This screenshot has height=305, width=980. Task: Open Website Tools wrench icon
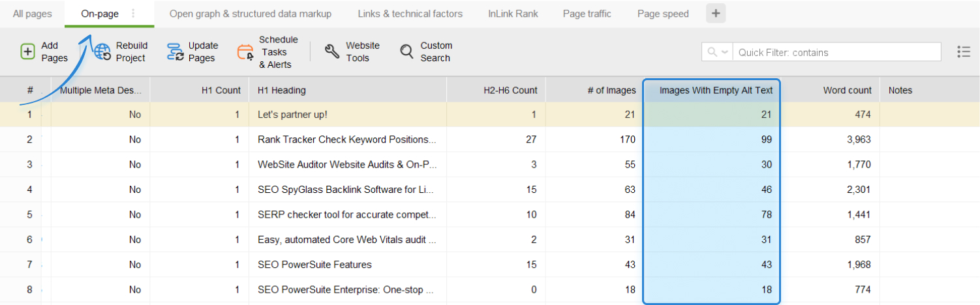(x=332, y=52)
